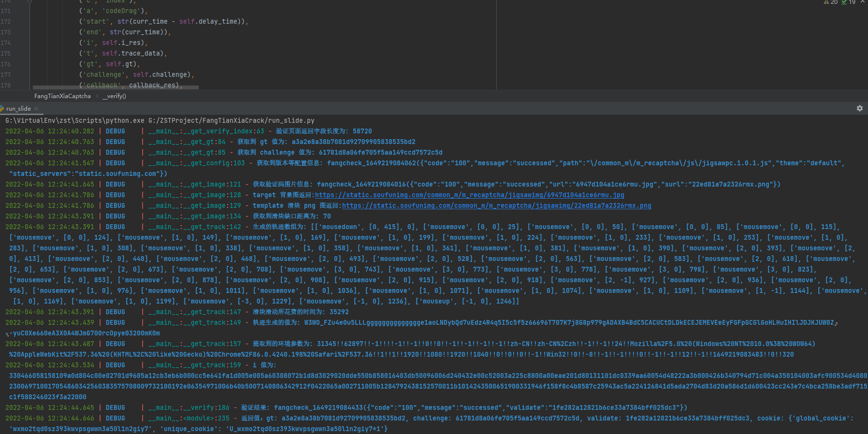The width and height of the screenshot is (868, 434).
Task: Click line number 177 in the gutter
Action: point(6,74)
